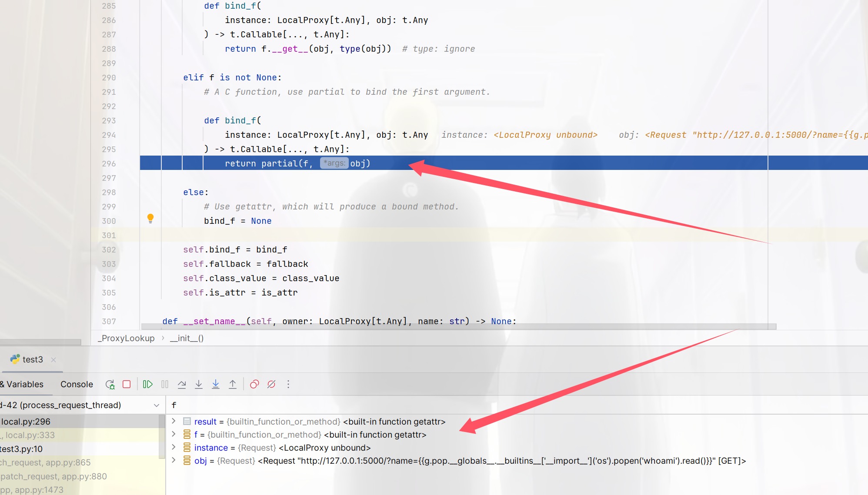The width and height of the screenshot is (868, 495).
Task: Expand the instance variable node
Action: pyautogui.click(x=174, y=447)
